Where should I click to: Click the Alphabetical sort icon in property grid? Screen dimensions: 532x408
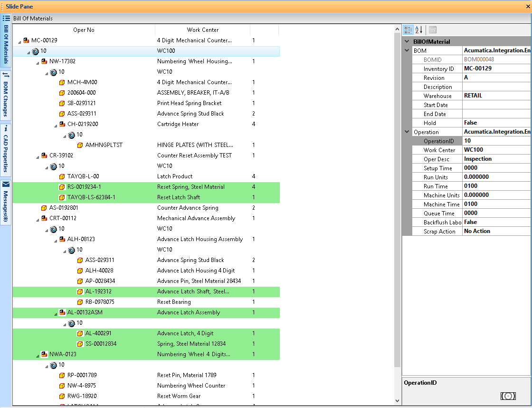[419, 30]
